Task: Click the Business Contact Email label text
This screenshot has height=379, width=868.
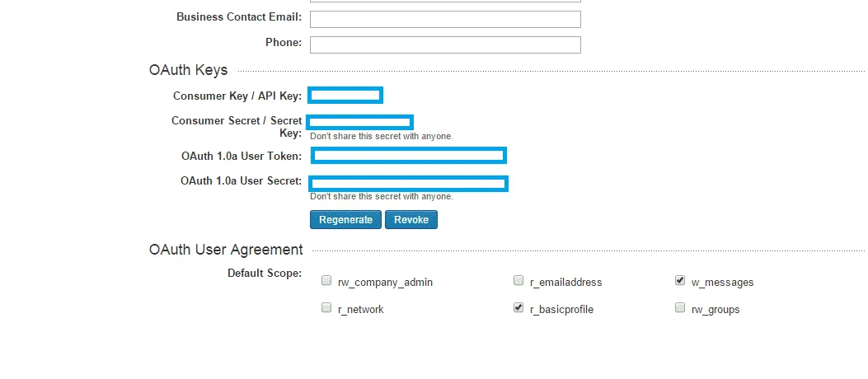Action: (x=239, y=16)
